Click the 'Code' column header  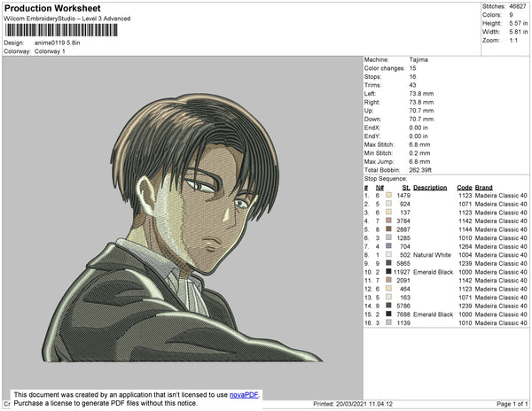[465, 188]
